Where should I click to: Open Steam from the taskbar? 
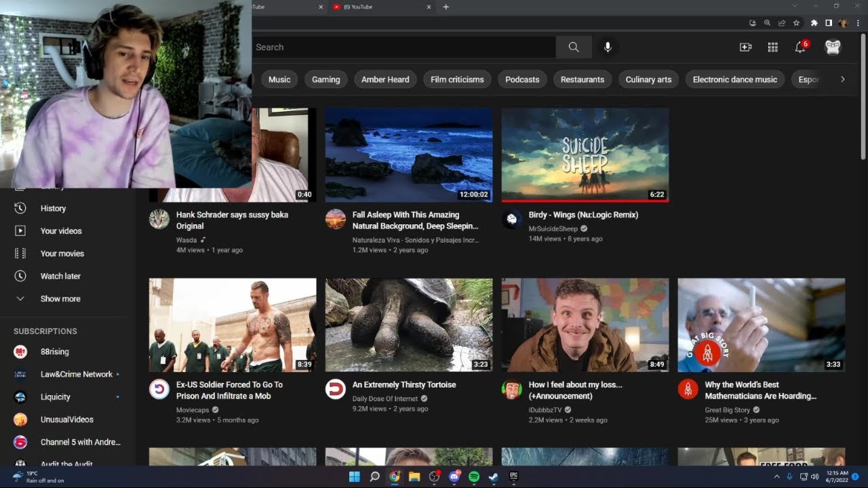(x=494, y=476)
